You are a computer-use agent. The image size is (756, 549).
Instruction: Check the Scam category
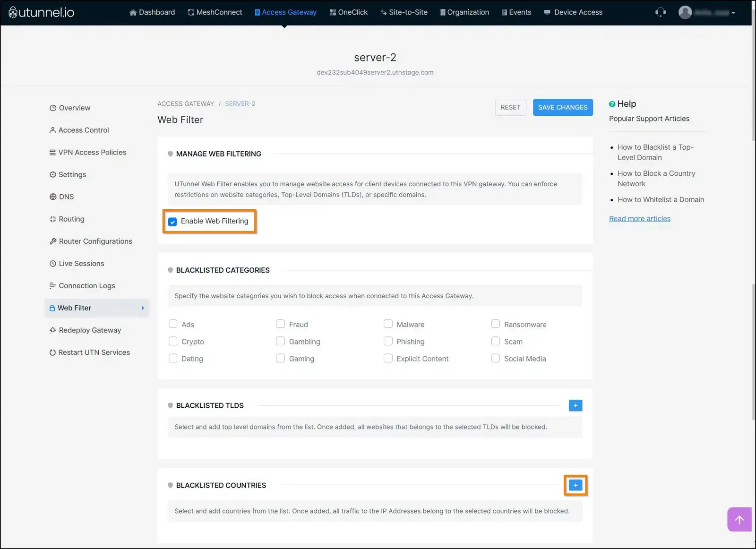click(x=495, y=341)
